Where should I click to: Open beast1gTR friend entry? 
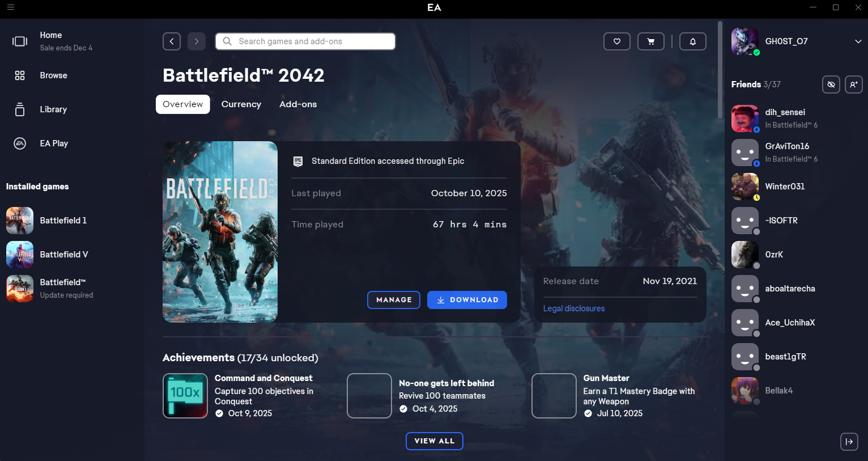pos(797,357)
